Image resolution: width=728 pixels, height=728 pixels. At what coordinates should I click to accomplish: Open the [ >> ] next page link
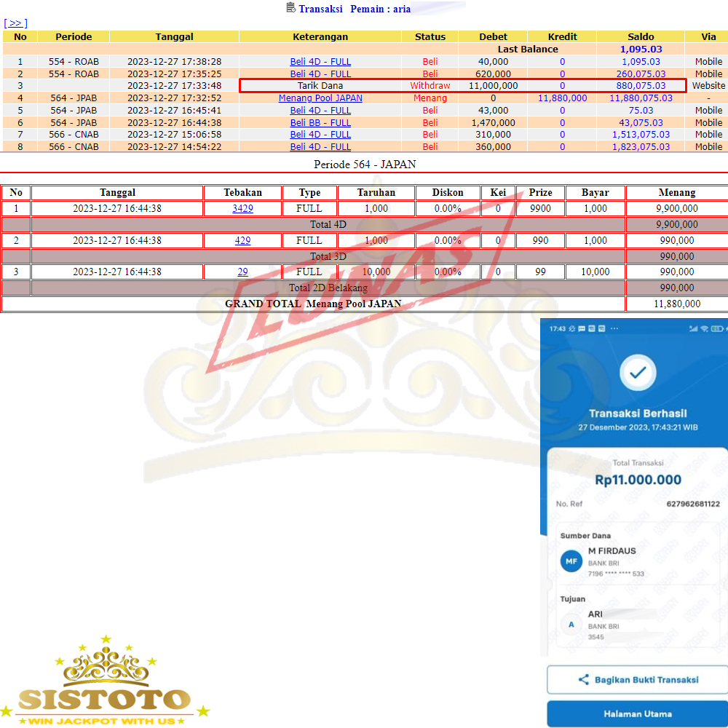pyautogui.click(x=15, y=23)
